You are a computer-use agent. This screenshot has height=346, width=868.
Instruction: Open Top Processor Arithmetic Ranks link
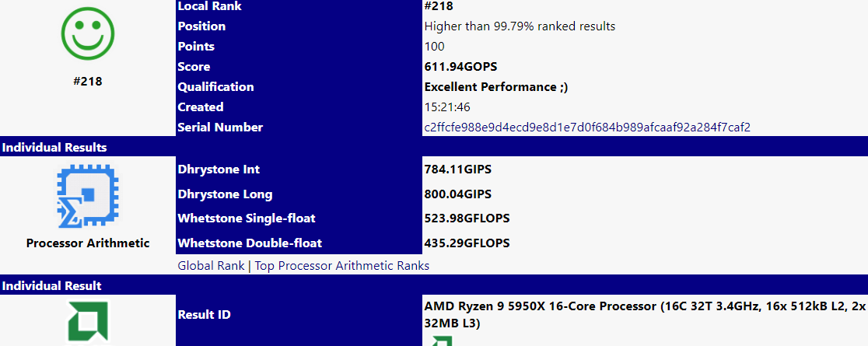pyautogui.click(x=341, y=266)
